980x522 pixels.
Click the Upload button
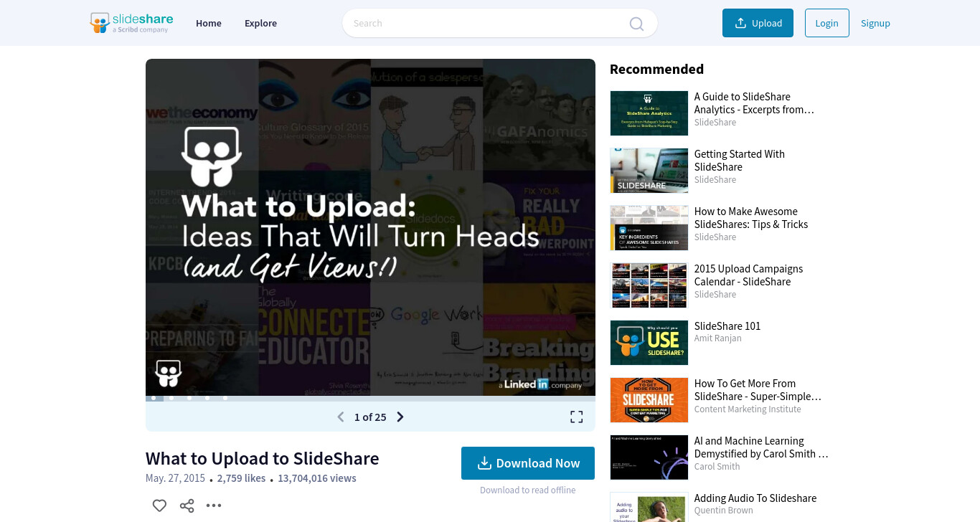point(758,23)
